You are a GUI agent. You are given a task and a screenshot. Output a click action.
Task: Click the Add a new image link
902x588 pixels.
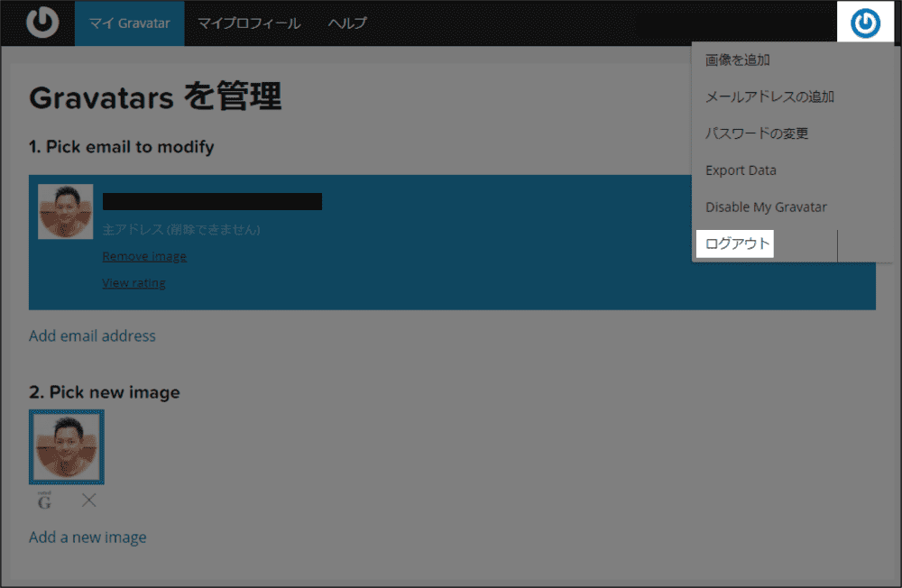point(87,537)
